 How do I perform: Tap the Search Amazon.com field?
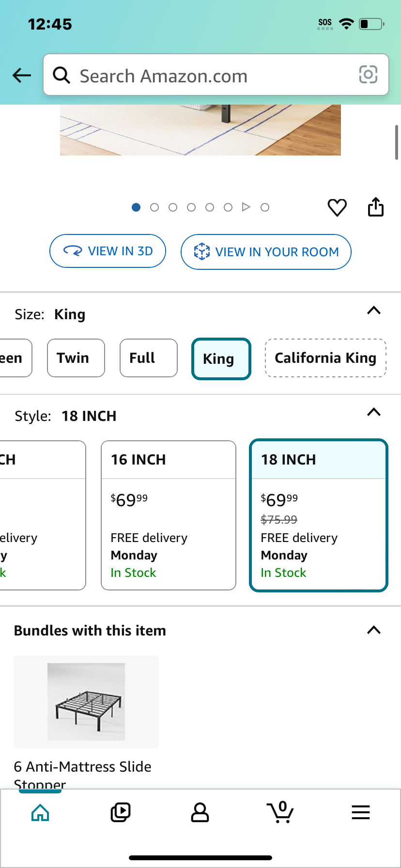216,75
